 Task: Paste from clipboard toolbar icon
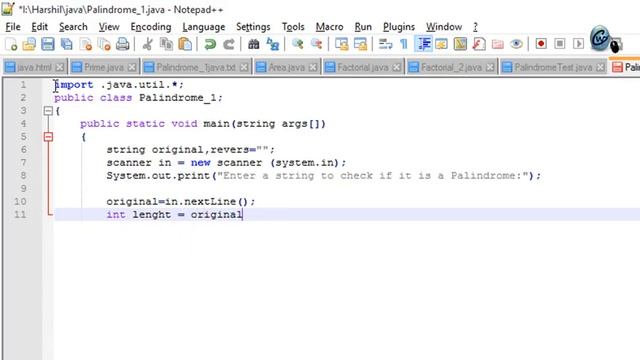pyautogui.click(x=185, y=44)
